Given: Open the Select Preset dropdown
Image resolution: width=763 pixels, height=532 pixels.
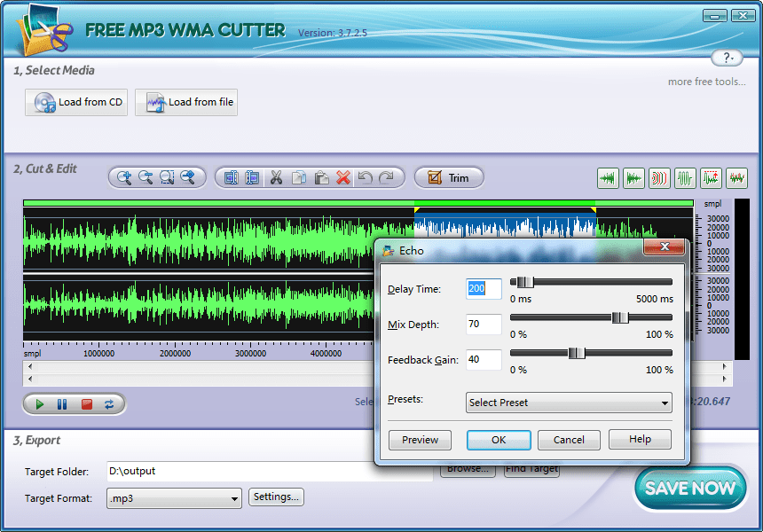Looking at the screenshot, I should [568, 403].
